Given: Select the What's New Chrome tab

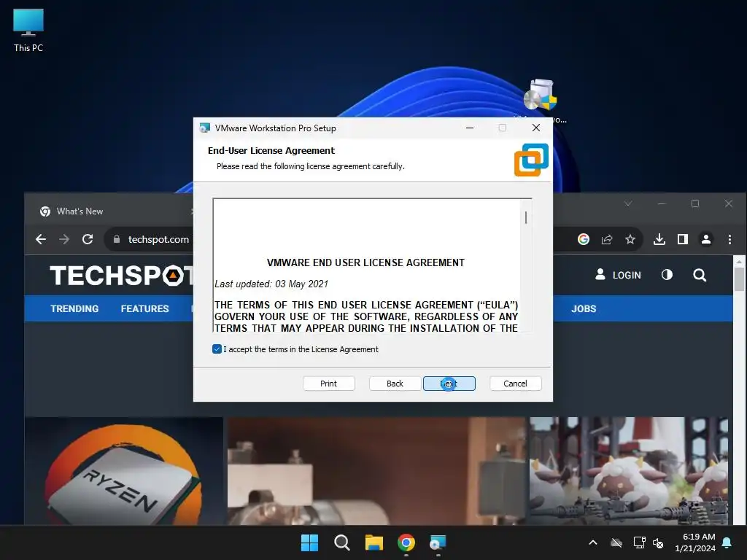Looking at the screenshot, I should (x=115, y=211).
